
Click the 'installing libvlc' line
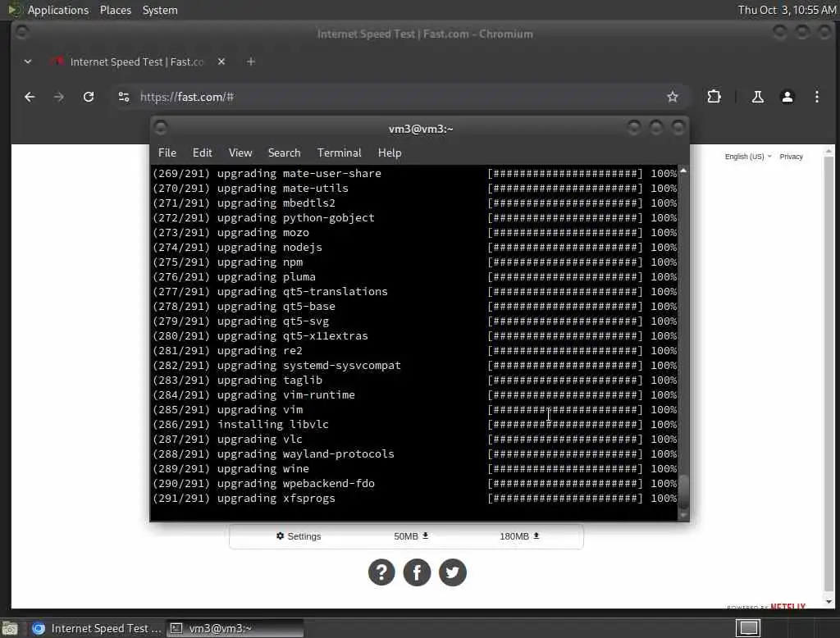tap(414, 424)
